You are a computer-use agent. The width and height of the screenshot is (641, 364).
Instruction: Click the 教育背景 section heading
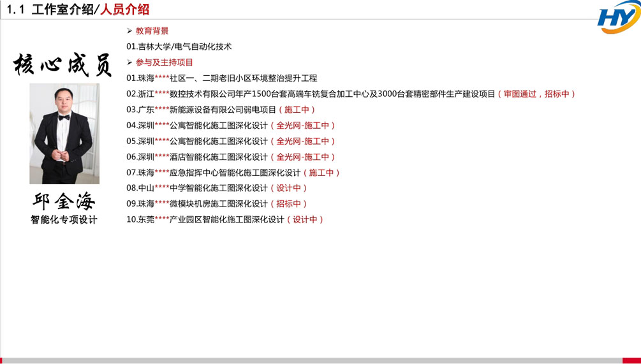point(152,31)
